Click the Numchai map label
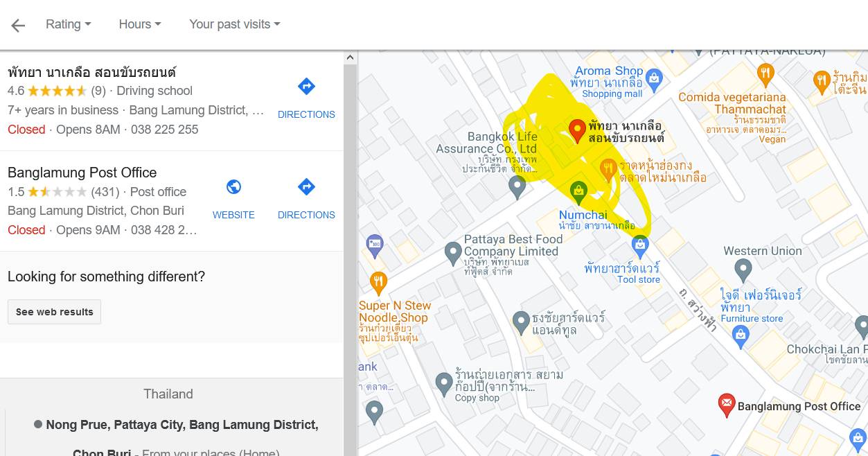The height and width of the screenshot is (456, 868). click(583, 215)
